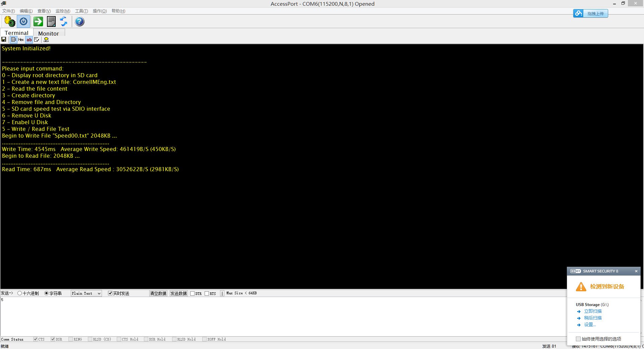Click in the send data input box
644x349 pixels.
283,316
